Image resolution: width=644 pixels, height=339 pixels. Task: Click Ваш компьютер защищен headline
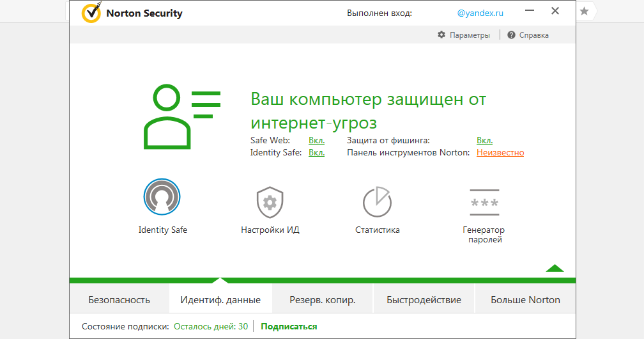(x=369, y=111)
